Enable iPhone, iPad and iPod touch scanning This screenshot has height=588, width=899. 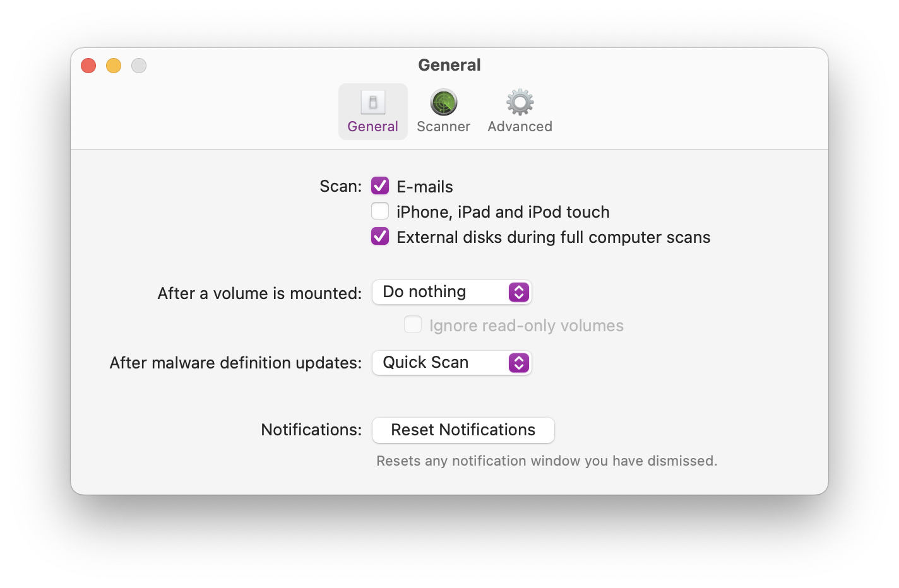point(380,211)
